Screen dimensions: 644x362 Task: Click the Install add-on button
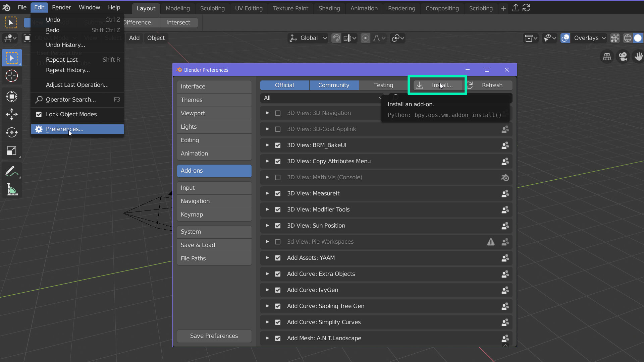click(437, 85)
